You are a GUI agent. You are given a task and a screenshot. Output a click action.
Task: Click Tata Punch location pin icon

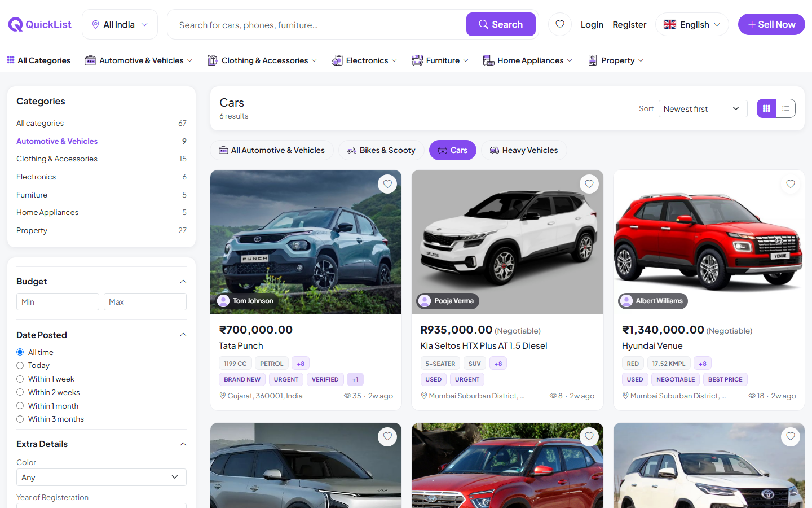click(223, 396)
